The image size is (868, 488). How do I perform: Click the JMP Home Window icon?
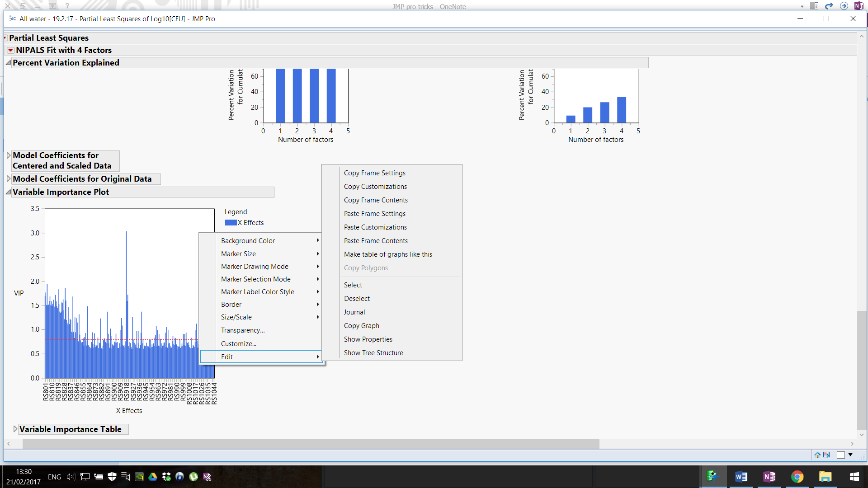[817, 455]
